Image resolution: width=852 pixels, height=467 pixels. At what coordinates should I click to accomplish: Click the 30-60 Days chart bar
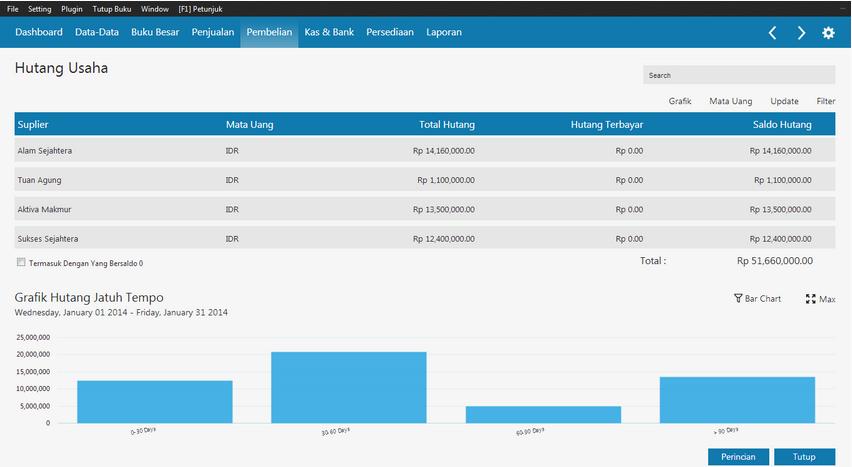tap(348, 386)
